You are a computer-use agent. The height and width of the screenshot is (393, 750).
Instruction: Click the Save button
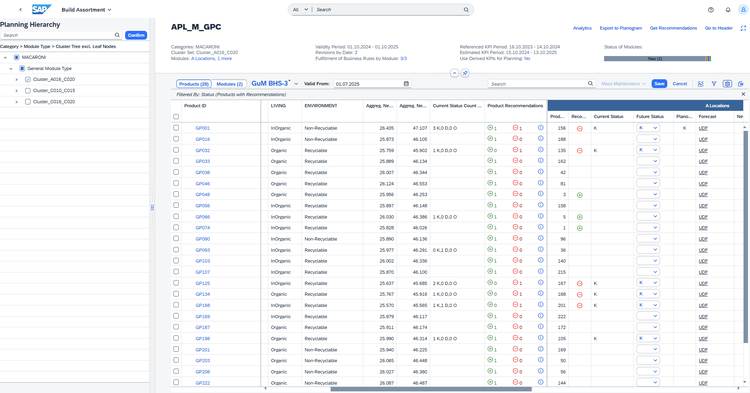tap(659, 84)
